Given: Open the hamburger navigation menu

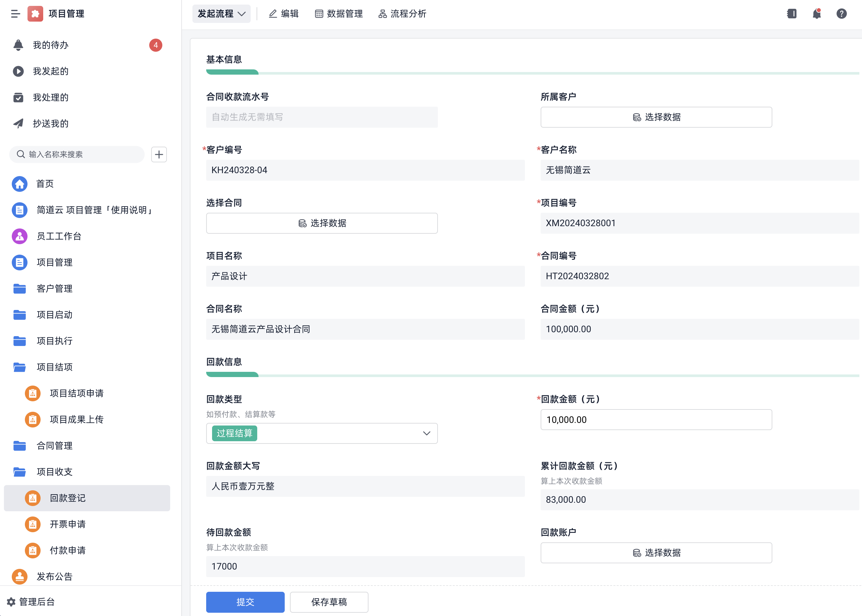Looking at the screenshot, I should (16, 14).
